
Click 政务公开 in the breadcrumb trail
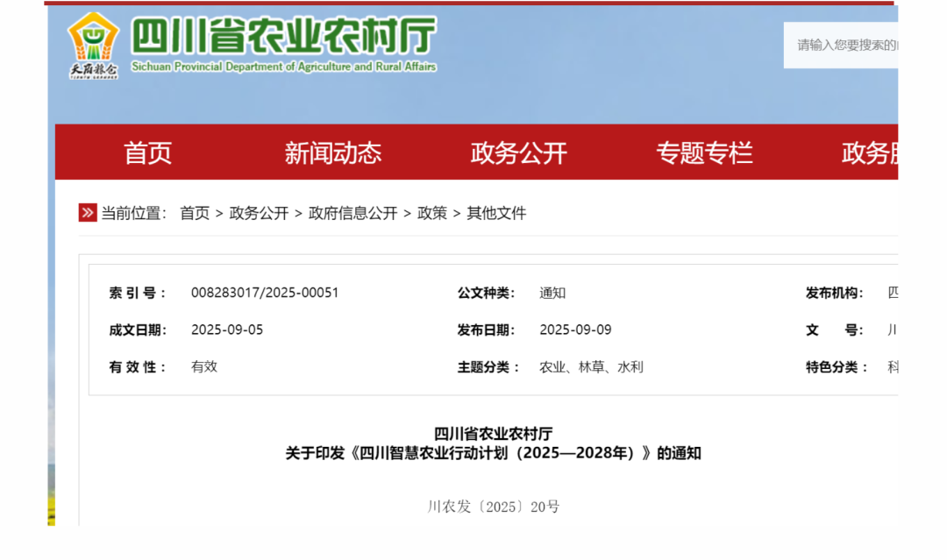(259, 213)
